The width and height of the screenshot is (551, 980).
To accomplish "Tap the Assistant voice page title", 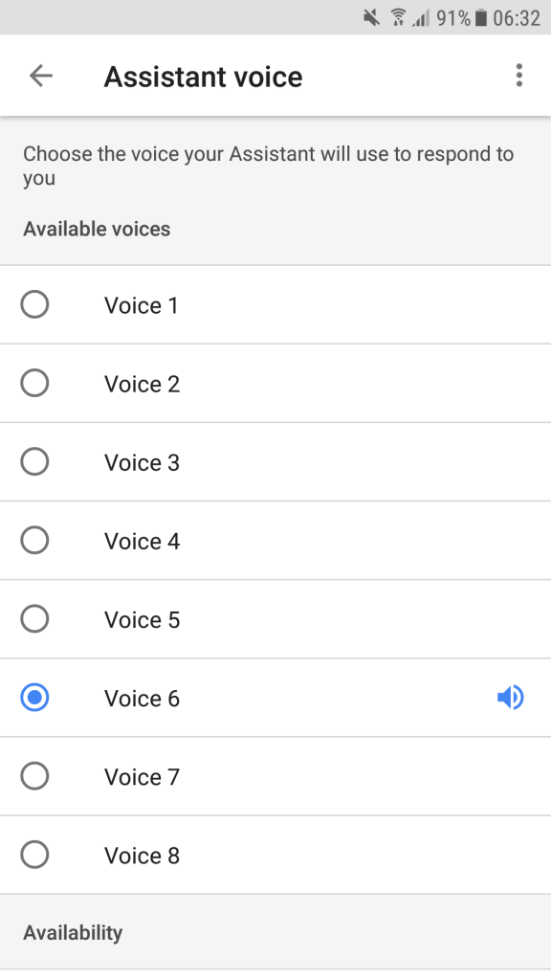I will (203, 77).
